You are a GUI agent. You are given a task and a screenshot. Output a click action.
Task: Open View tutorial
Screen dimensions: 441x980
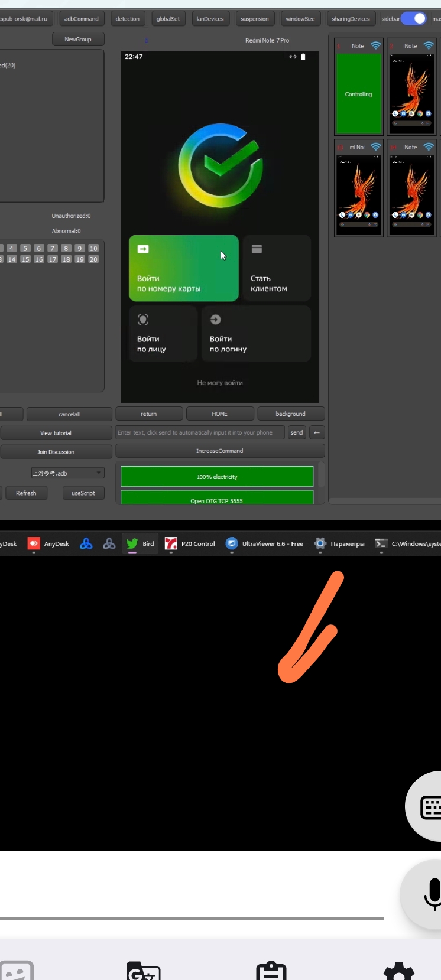coord(56,433)
